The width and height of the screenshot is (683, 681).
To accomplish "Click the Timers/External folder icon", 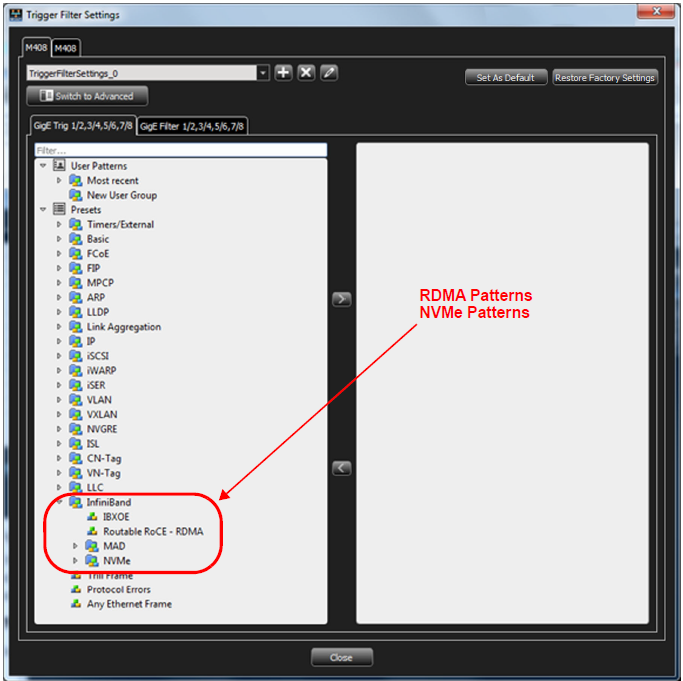I will (76, 224).
